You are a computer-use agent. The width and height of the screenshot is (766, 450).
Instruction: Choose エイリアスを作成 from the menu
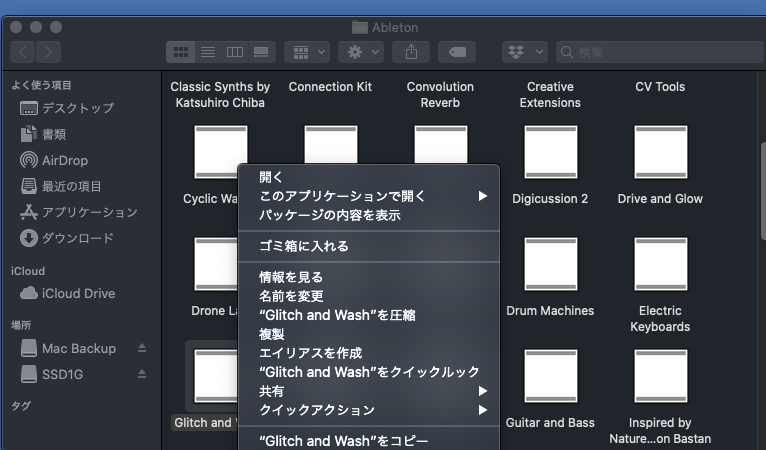369,353
